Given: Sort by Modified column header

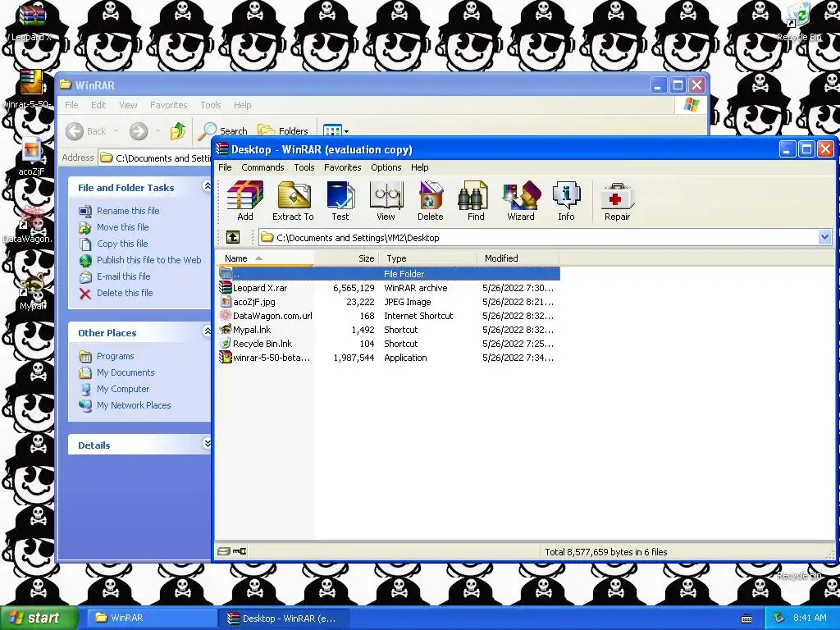Looking at the screenshot, I should click(518, 258).
